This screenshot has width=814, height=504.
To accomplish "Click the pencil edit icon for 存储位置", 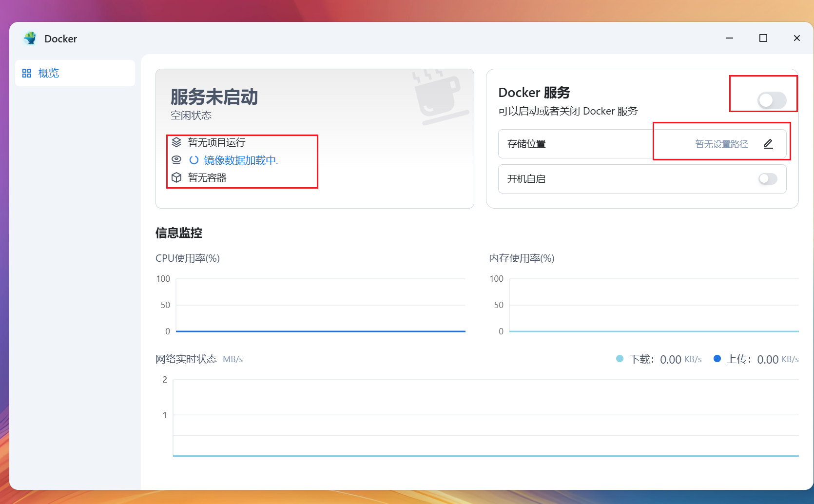I will coord(769,144).
